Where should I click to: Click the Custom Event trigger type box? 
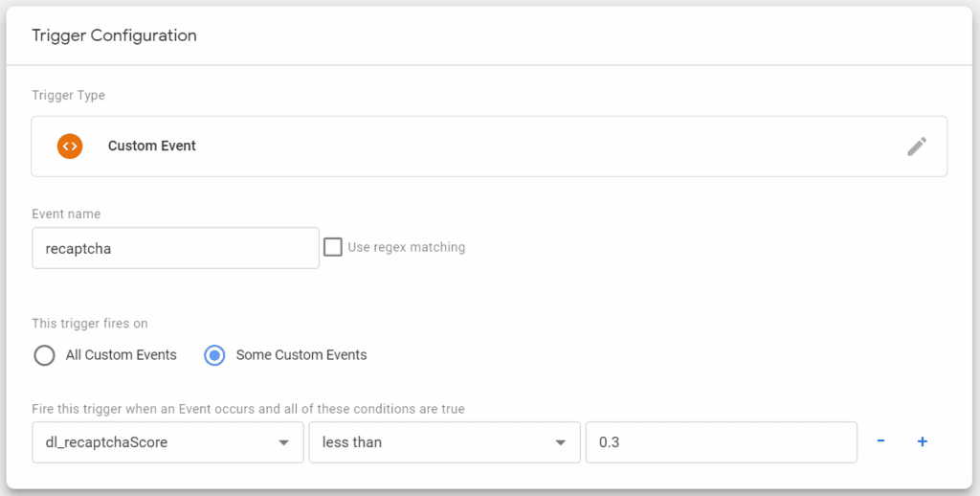click(489, 146)
